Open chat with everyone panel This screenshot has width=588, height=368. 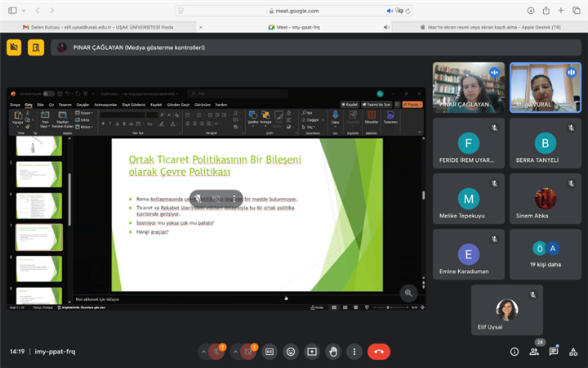(x=554, y=352)
